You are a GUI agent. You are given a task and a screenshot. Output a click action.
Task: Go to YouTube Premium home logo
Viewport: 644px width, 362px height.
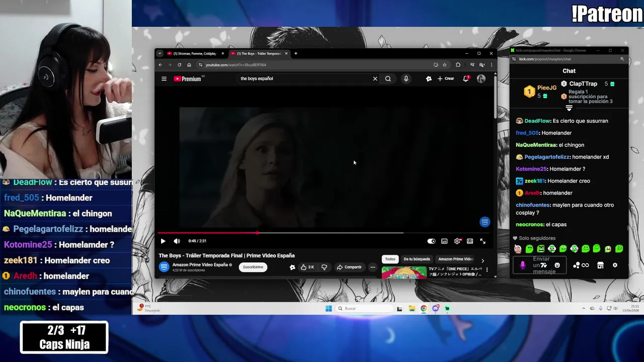click(188, 78)
